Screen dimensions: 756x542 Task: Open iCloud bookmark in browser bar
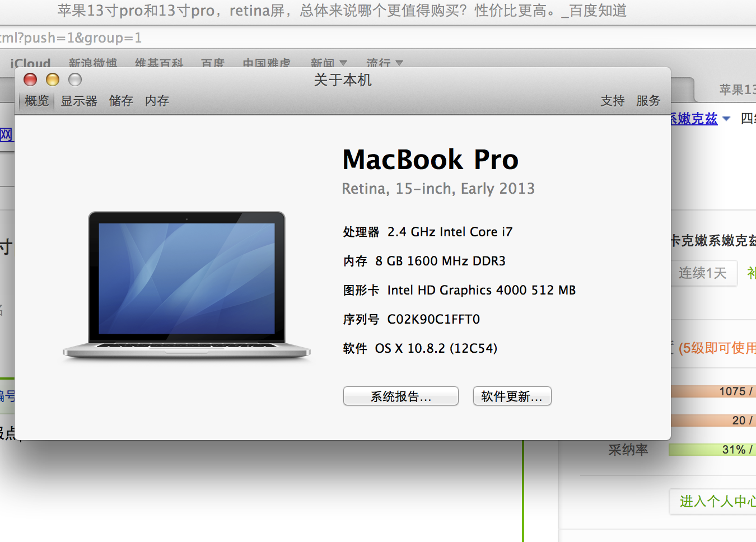pyautogui.click(x=30, y=63)
